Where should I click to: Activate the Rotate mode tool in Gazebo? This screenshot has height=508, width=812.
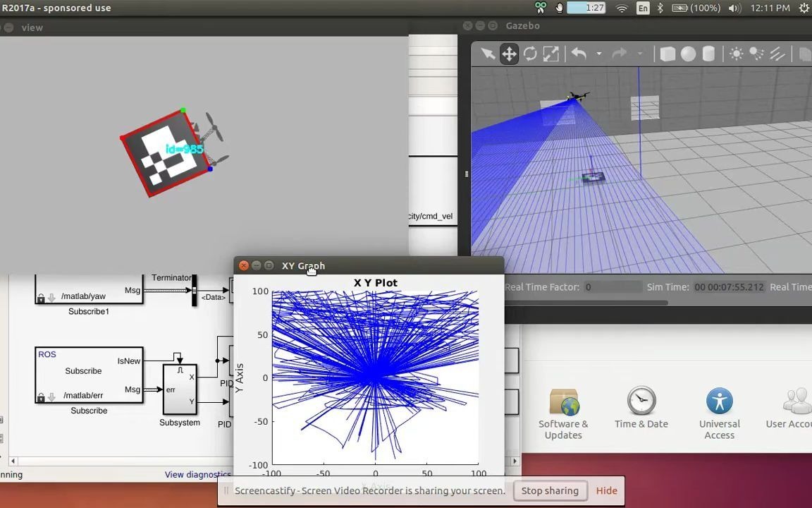(x=529, y=54)
